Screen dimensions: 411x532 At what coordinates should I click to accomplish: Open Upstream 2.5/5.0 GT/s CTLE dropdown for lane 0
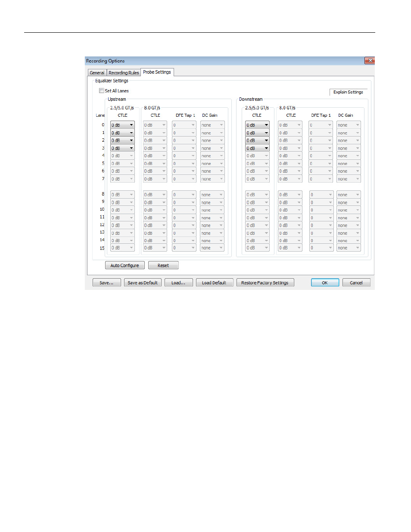[122, 125]
